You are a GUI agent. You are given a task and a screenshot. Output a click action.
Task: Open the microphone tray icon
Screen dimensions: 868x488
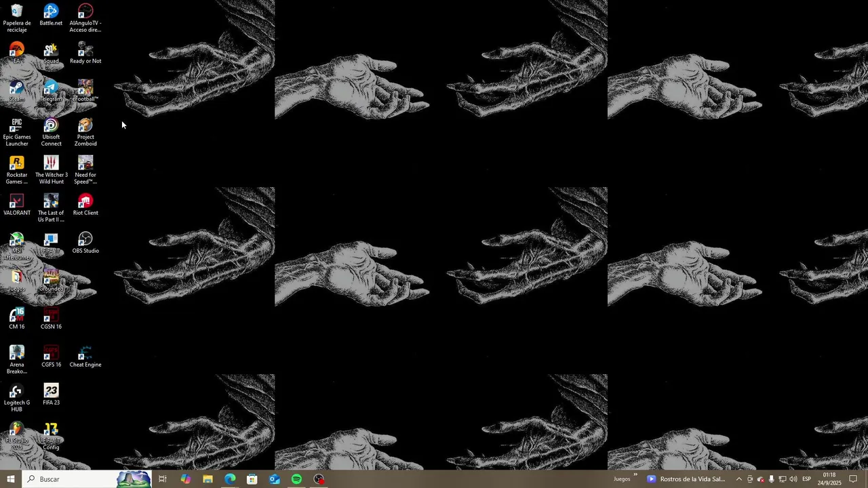point(772,479)
